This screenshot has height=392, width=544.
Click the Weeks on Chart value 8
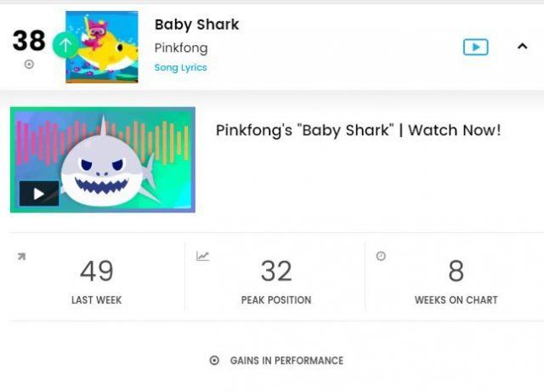(x=456, y=271)
